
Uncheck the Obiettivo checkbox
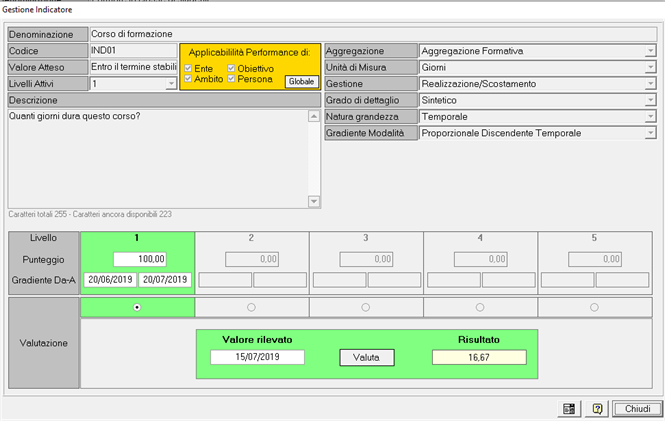tap(231, 68)
